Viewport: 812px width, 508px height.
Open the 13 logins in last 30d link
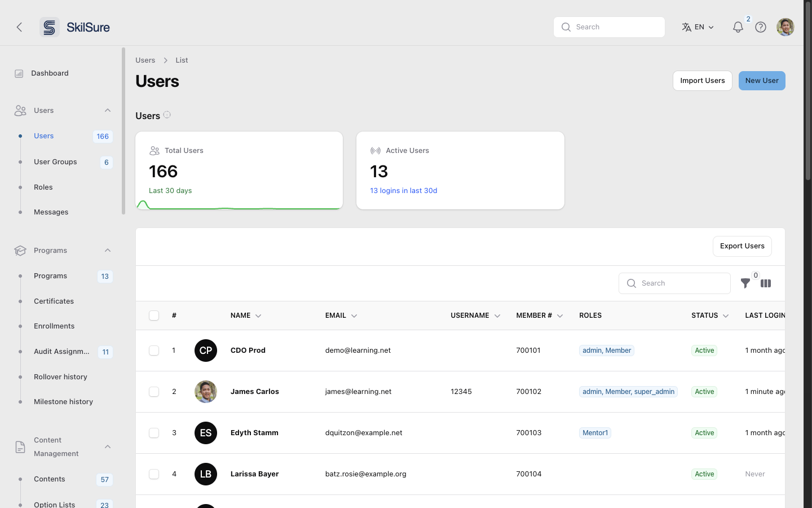[x=404, y=191]
